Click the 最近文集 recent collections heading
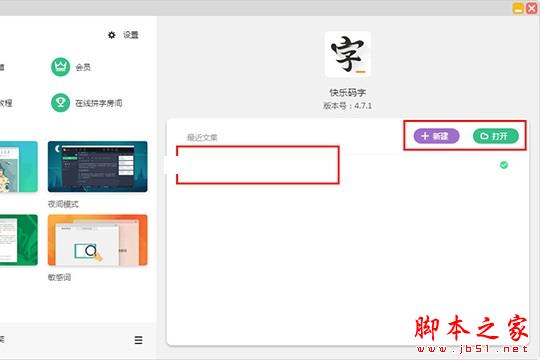The height and width of the screenshot is (360, 540). (202, 137)
